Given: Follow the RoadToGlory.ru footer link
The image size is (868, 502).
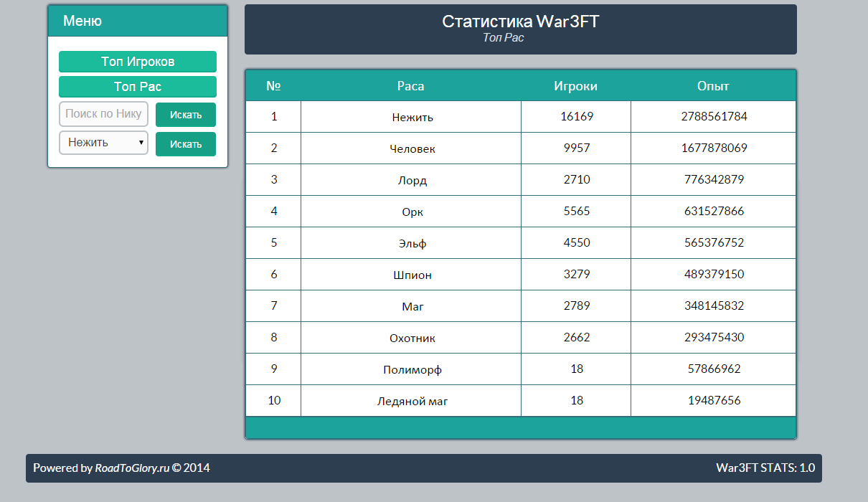Looking at the screenshot, I should (132, 468).
